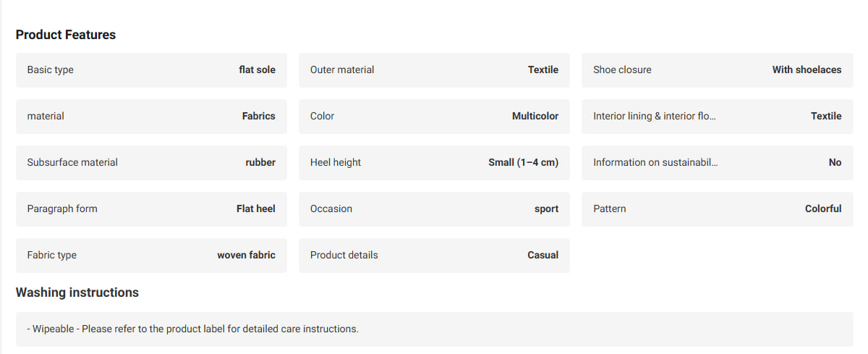Select the Outer material Textile row

point(434,70)
